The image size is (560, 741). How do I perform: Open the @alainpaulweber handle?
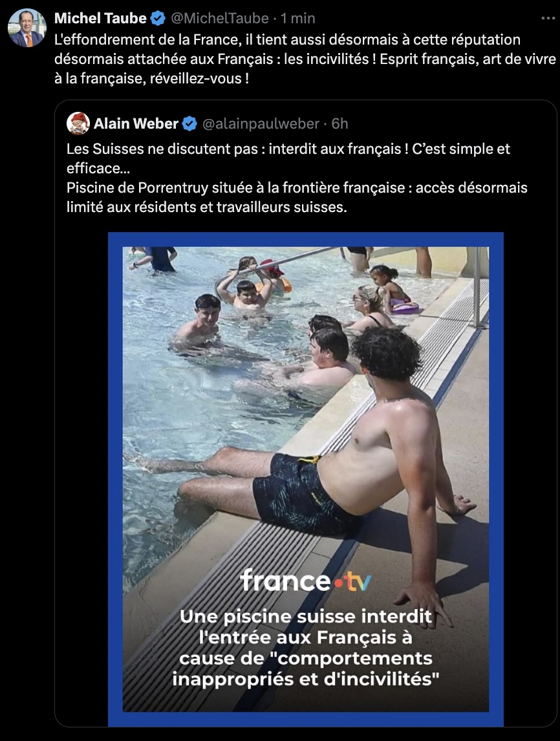click(x=261, y=124)
